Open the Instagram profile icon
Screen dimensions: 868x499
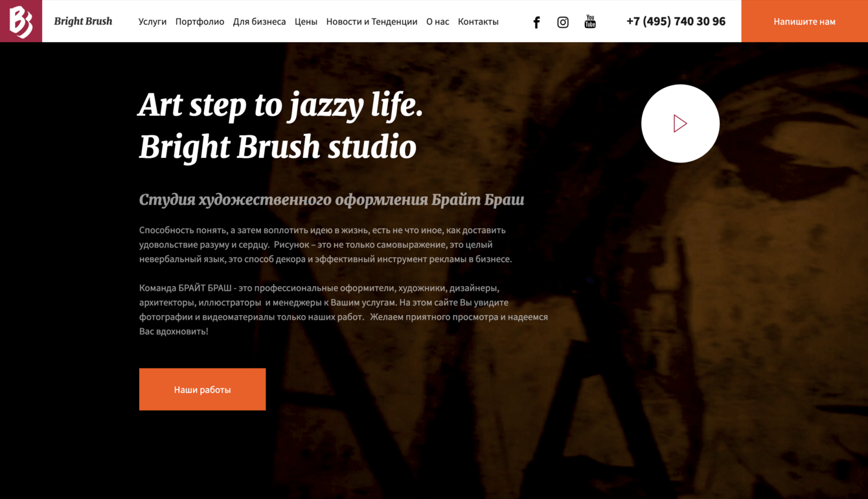point(563,22)
